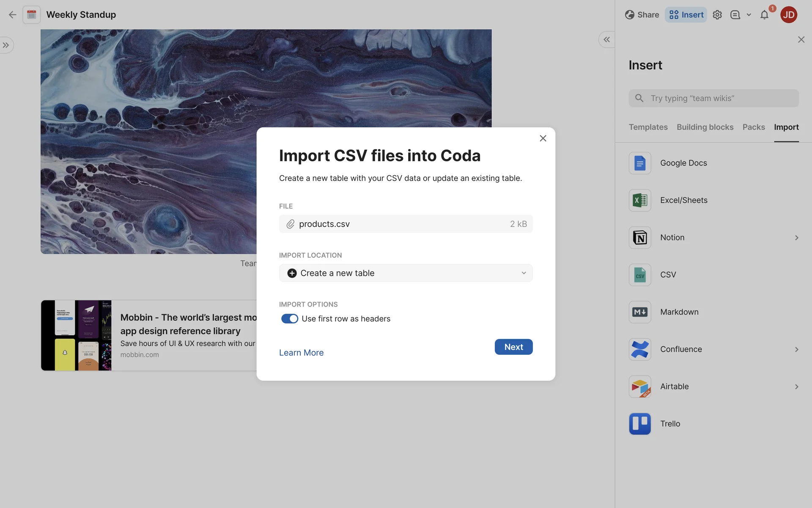Open the notifications bell

(x=764, y=15)
